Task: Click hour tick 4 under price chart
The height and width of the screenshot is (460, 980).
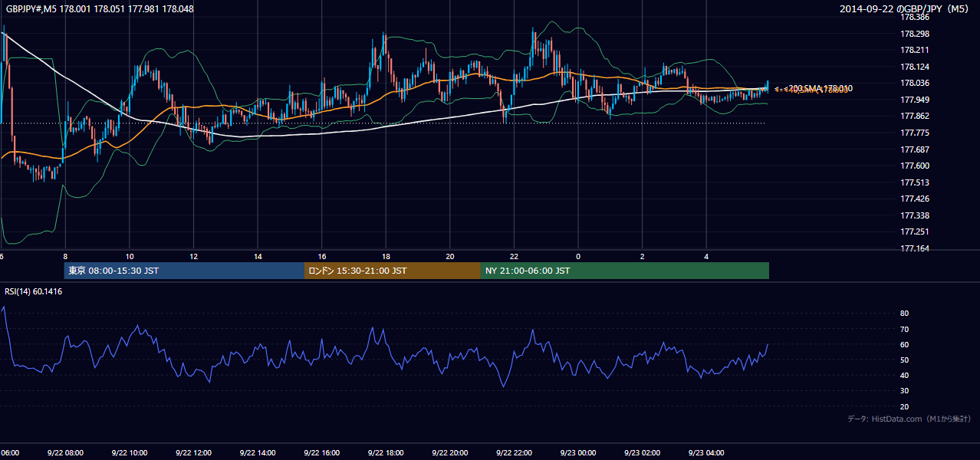Action: pyautogui.click(x=706, y=256)
